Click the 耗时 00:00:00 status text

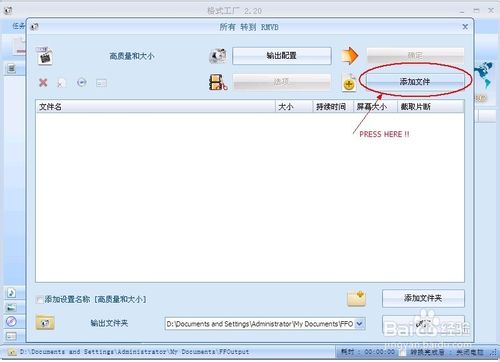pyautogui.click(x=367, y=352)
